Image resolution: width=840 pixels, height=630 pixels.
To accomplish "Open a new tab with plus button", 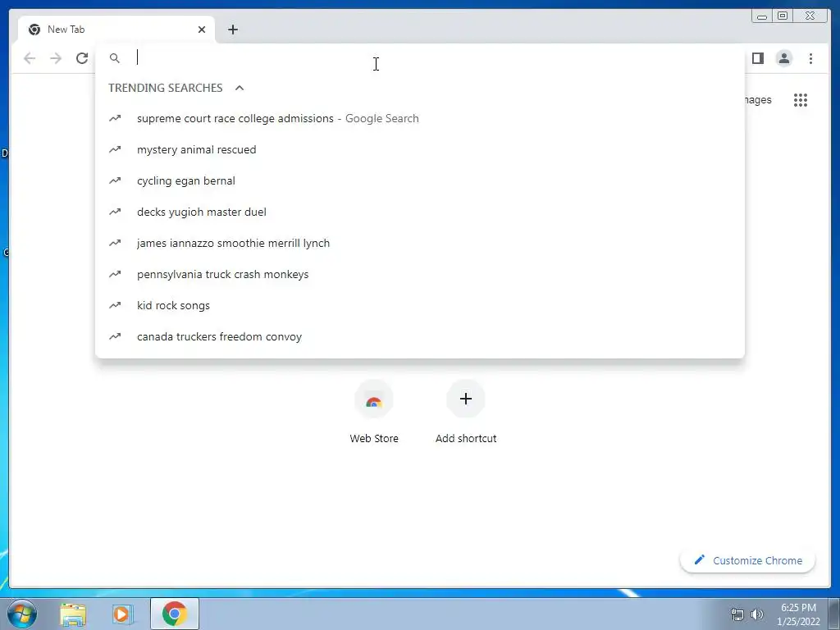I will (x=232, y=30).
